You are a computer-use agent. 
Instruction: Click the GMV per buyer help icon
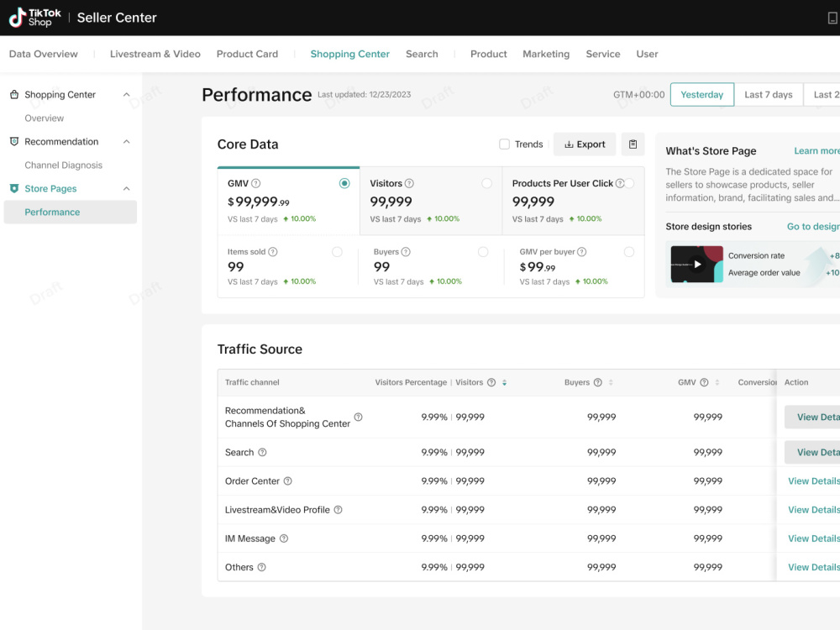coord(582,252)
